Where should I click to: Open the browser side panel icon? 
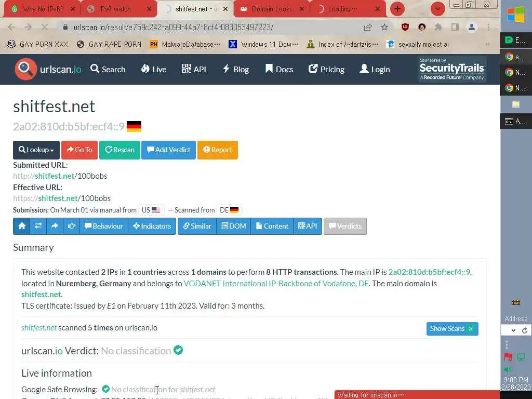(455, 27)
